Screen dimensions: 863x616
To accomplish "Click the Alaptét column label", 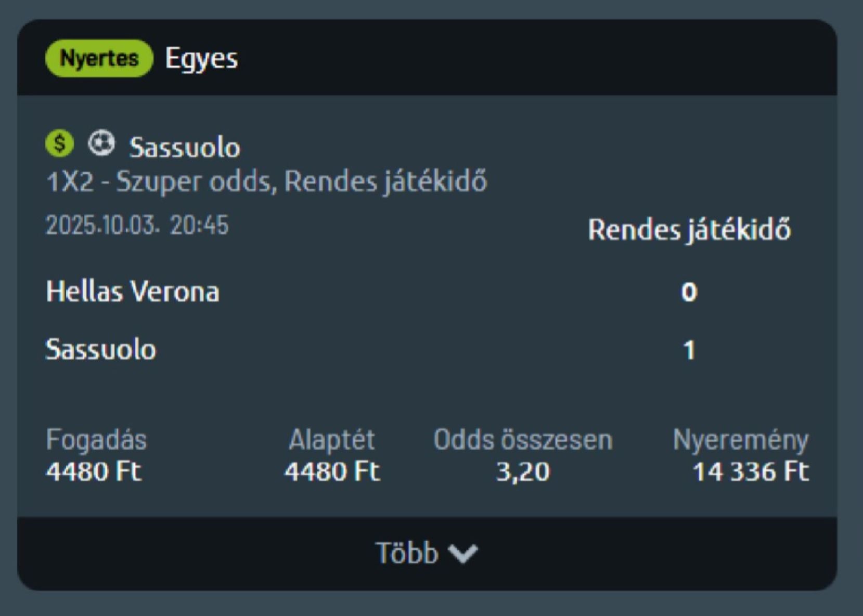I will pyautogui.click(x=331, y=440).
